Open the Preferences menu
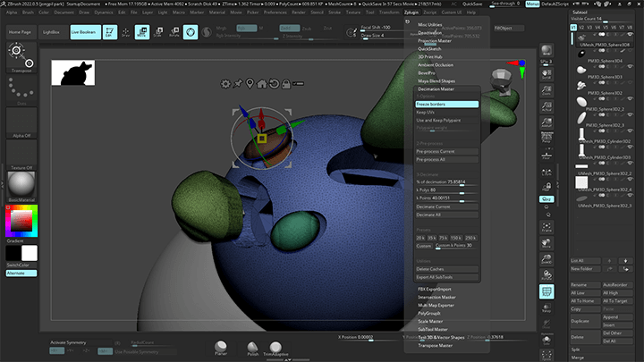The width and height of the screenshot is (644, 362). [275, 13]
